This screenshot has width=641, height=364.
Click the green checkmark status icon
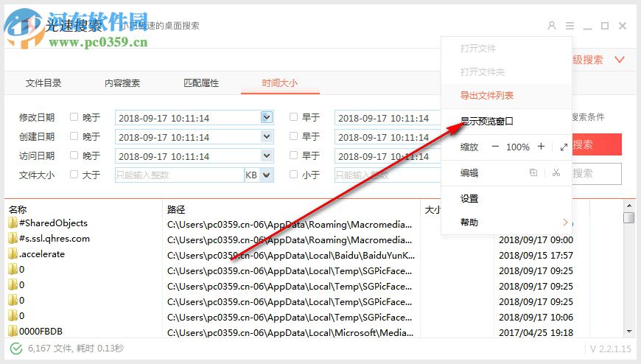(x=16, y=349)
